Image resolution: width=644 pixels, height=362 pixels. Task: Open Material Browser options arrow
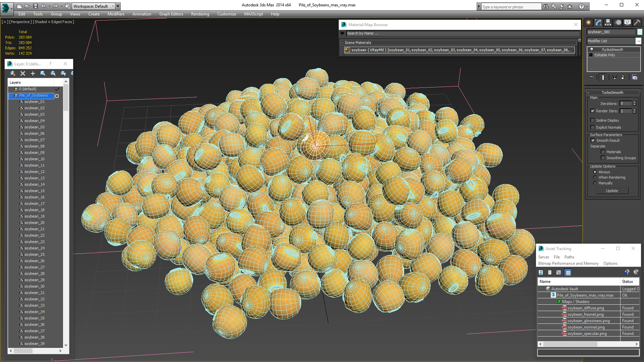tap(342, 33)
